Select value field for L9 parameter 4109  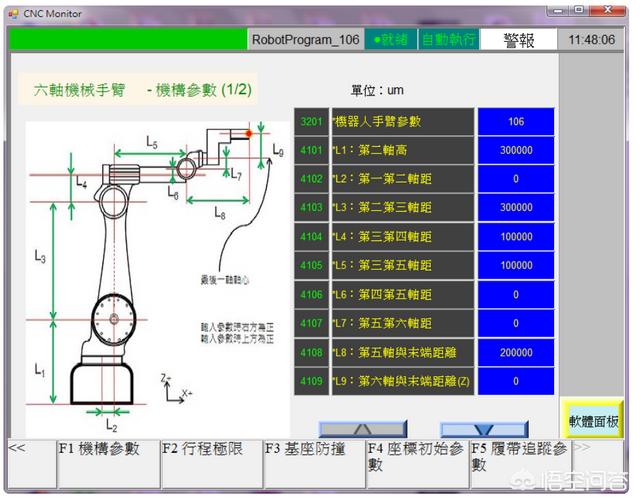(x=516, y=381)
